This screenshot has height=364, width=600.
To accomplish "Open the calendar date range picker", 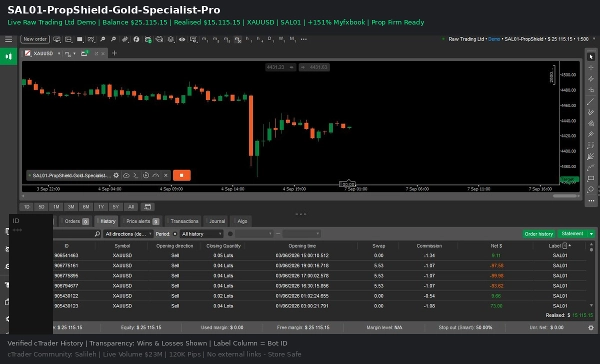I will tap(147, 207).
